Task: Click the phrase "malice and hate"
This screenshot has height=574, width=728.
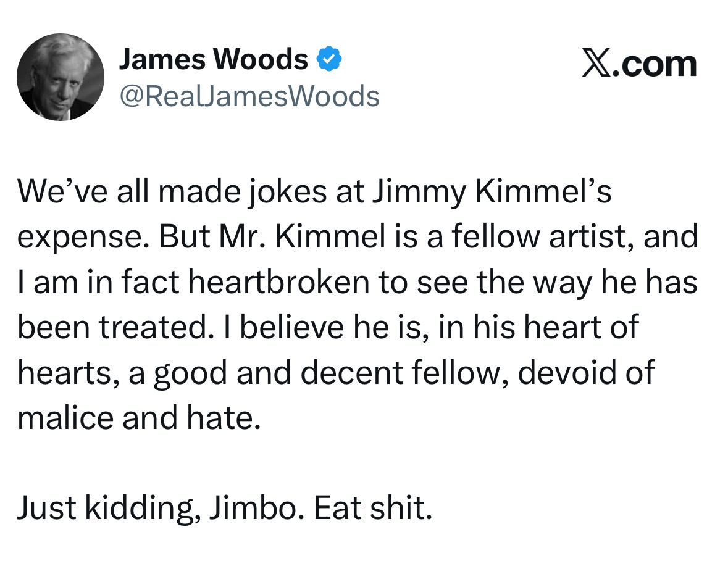Action: (x=138, y=418)
